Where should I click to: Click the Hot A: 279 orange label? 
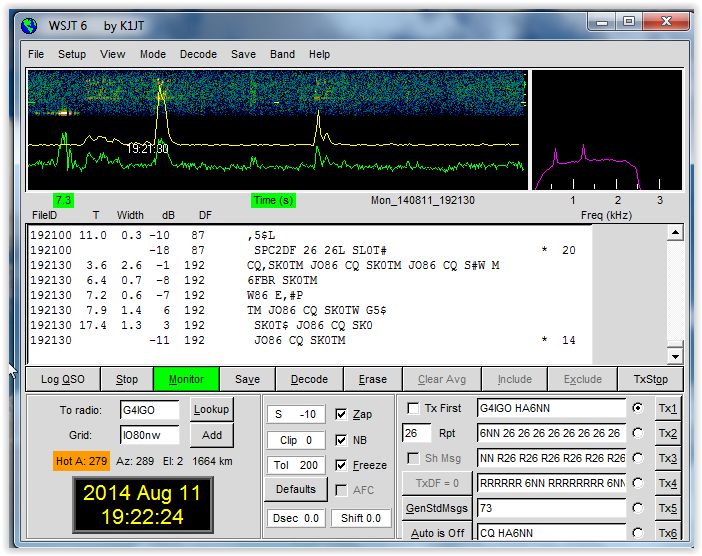81,461
